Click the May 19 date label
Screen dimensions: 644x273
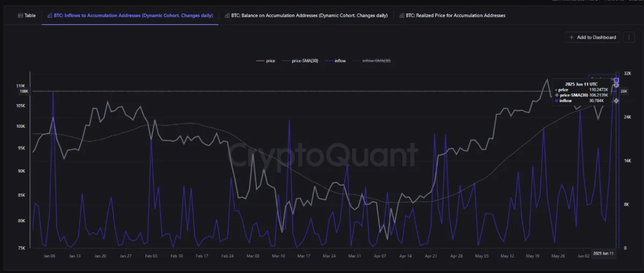pos(533,256)
